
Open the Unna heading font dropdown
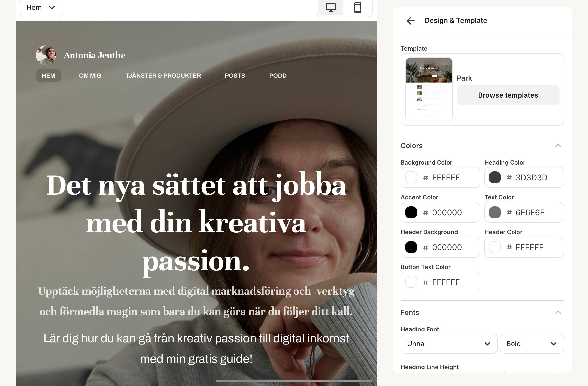(449, 344)
